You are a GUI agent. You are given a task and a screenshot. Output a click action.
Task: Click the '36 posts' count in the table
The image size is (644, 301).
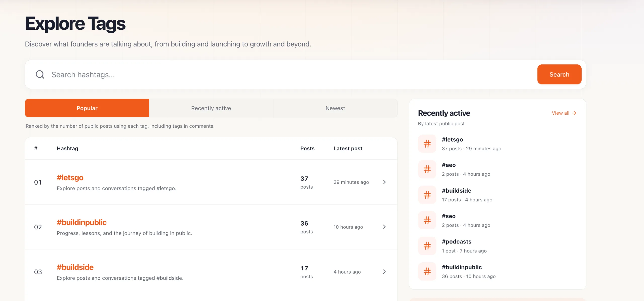[306, 227]
